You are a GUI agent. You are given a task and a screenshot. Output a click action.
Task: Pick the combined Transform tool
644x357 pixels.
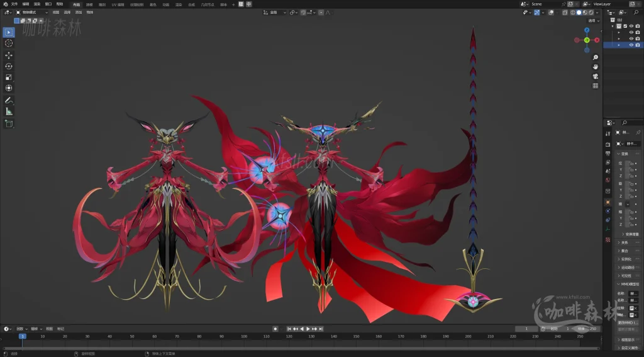[9, 88]
